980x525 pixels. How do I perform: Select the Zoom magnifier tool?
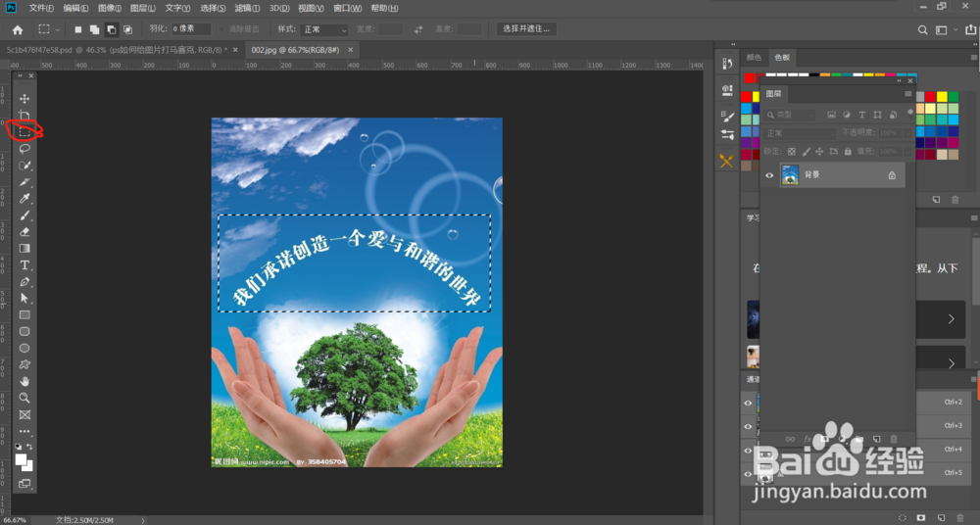24,398
